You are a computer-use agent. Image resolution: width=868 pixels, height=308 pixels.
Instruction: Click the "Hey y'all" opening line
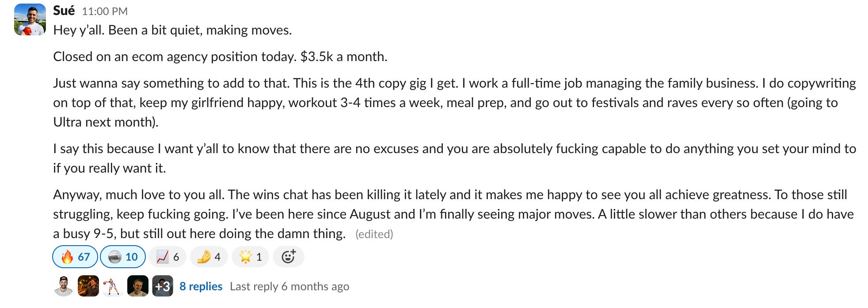pos(172,30)
